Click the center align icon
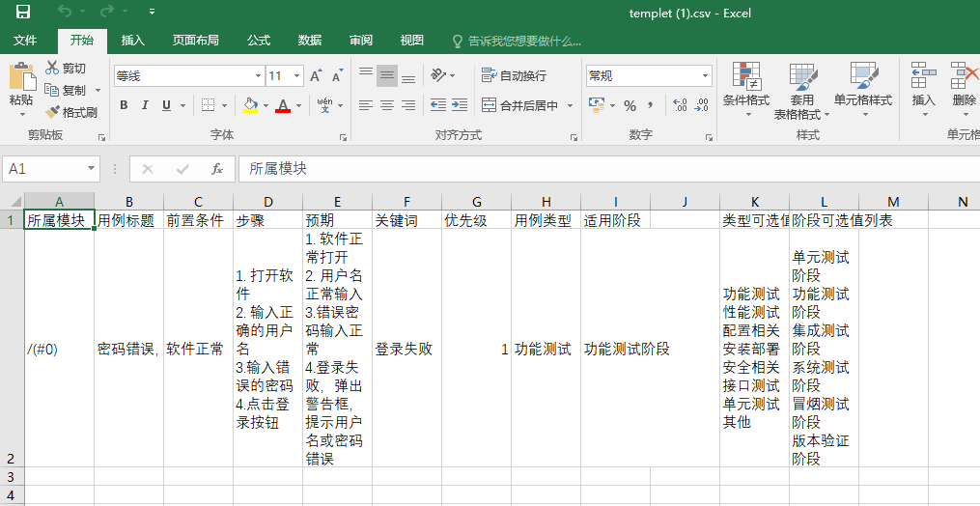 (x=387, y=105)
